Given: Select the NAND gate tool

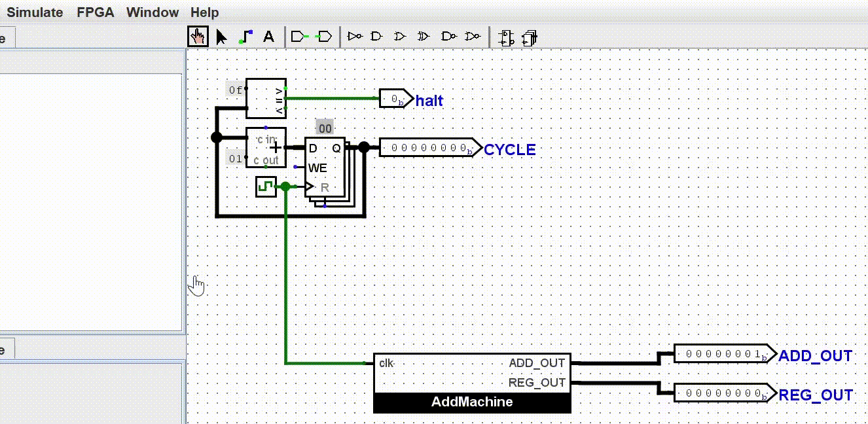Looking at the screenshot, I should point(448,37).
